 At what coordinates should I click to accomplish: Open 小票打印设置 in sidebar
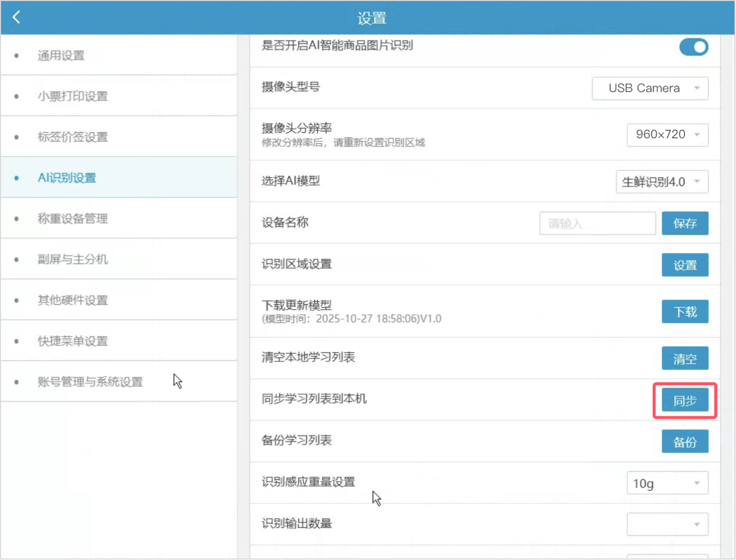click(x=119, y=96)
